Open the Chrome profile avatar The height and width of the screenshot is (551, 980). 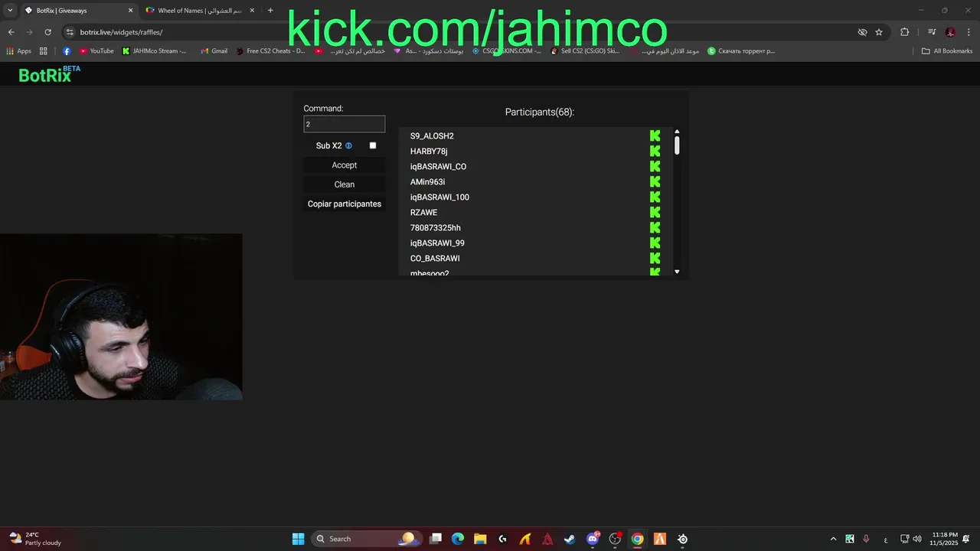(950, 32)
